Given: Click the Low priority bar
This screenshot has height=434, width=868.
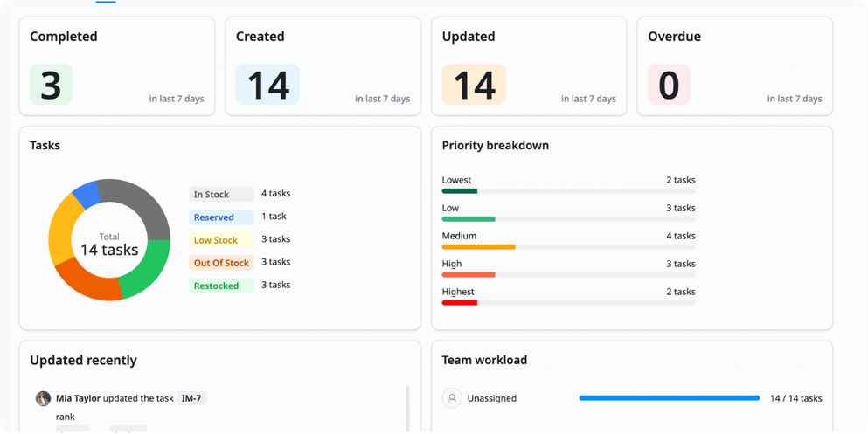Looking at the screenshot, I should coord(568,219).
